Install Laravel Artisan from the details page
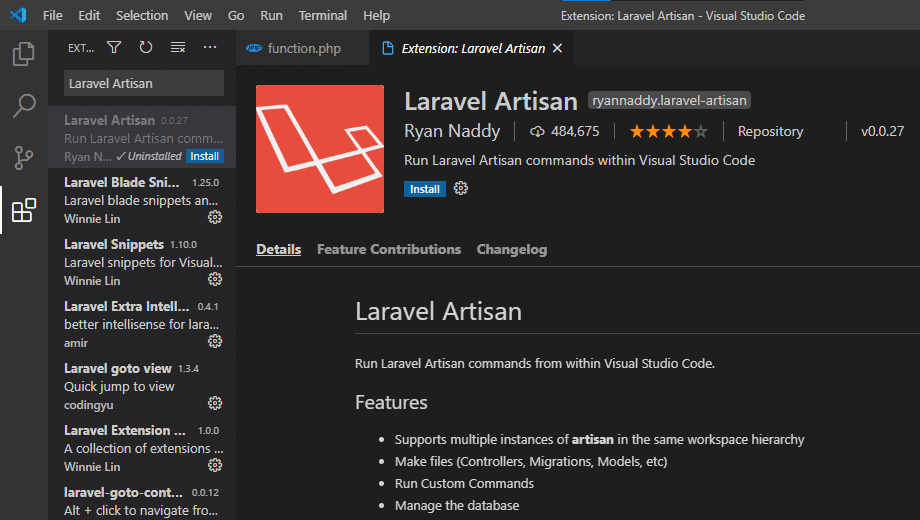 tap(424, 189)
